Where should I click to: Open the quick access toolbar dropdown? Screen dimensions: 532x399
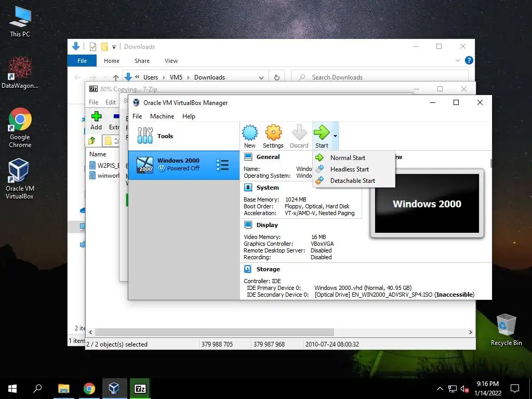114,47
